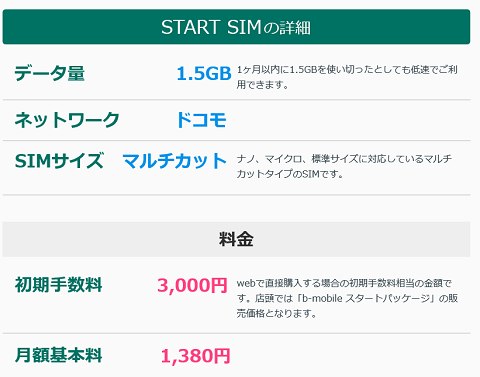Image resolution: width=480 pixels, height=377 pixels.
Task: Select the データ量 label
Action: [x=49, y=73]
